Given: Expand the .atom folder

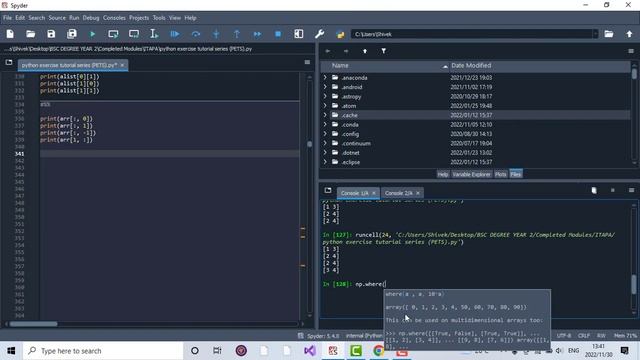Looking at the screenshot, I should click(325, 106).
